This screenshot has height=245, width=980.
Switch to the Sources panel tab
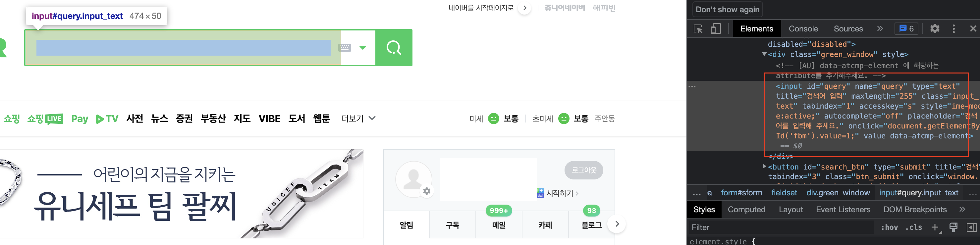(848, 29)
